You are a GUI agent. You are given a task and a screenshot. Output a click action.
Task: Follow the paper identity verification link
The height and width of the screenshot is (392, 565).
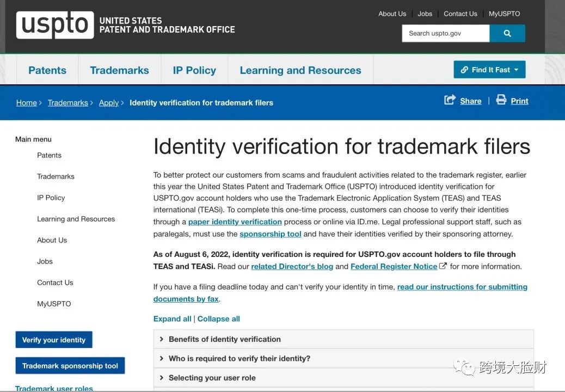point(235,222)
